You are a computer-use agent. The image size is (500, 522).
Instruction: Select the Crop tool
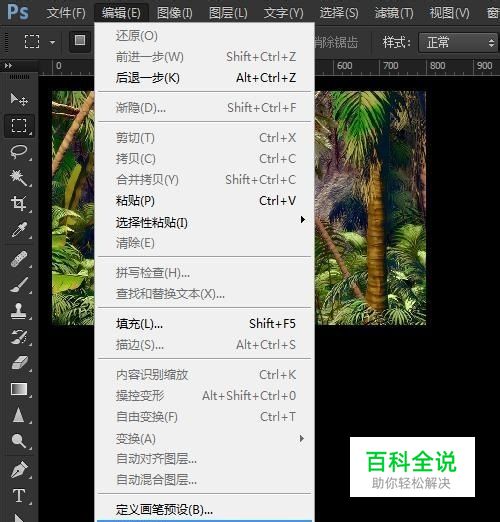click(19, 203)
